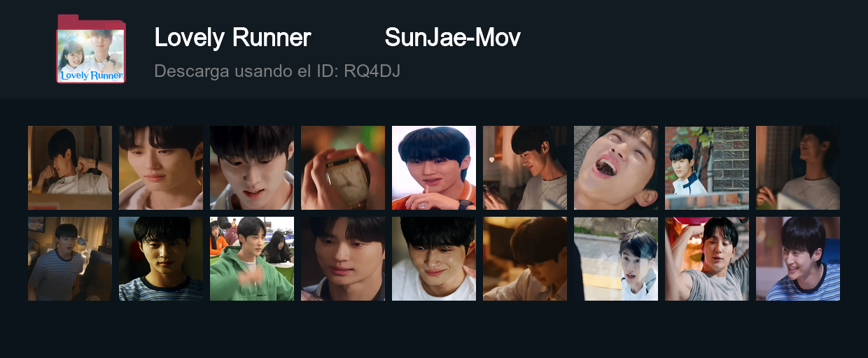Select the sticker of a man with his arm raised

tap(707, 259)
